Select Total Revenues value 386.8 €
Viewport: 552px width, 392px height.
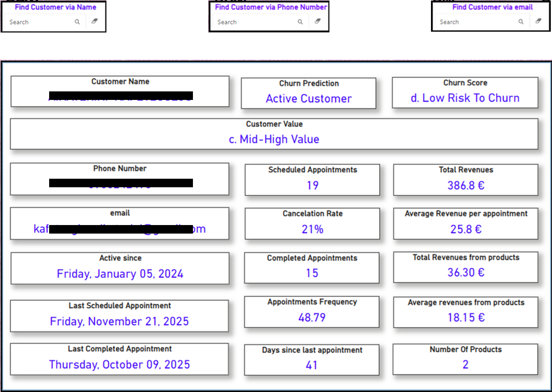pyautogui.click(x=466, y=186)
